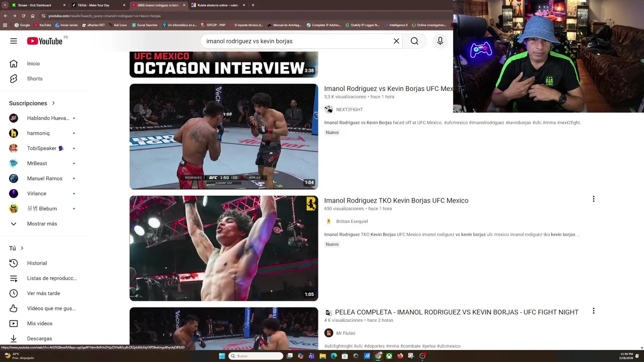The image size is (644, 362).
Task: Open the elhacker.NET bookmark
Action: coord(93,25)
